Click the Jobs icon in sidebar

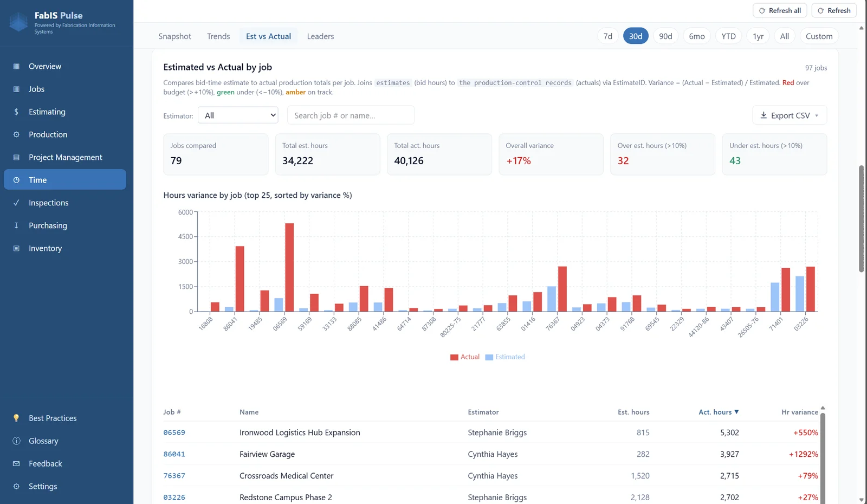tap(16, 89)
